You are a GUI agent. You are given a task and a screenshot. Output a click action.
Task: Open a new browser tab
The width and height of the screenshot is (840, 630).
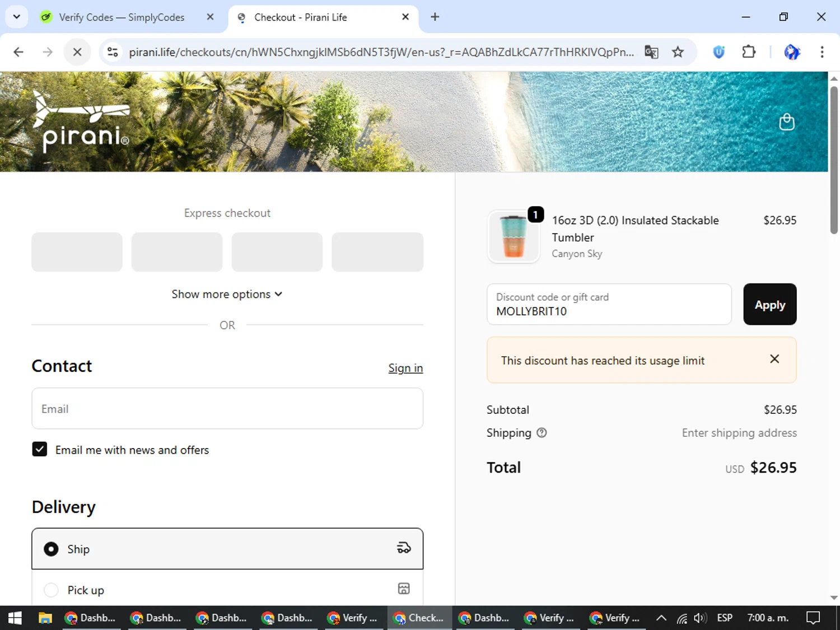435,17
